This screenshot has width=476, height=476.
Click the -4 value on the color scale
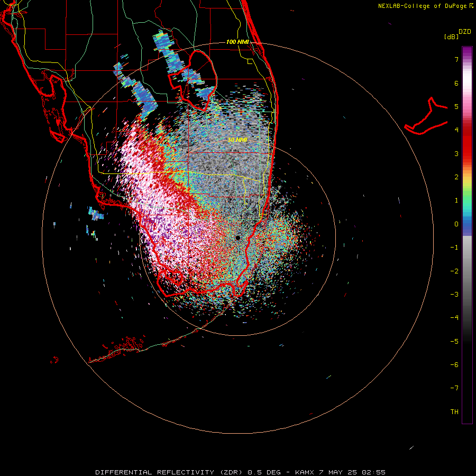click(454, 318)
